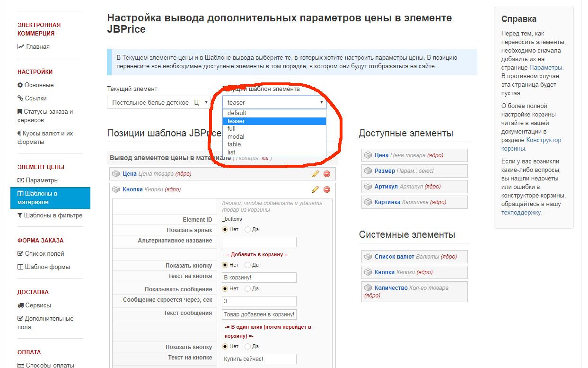Click the pencil edit icon for Кнопки element
Image resolution: width=588 pixels, height=368 pixels.
click(x=315, y=189)
